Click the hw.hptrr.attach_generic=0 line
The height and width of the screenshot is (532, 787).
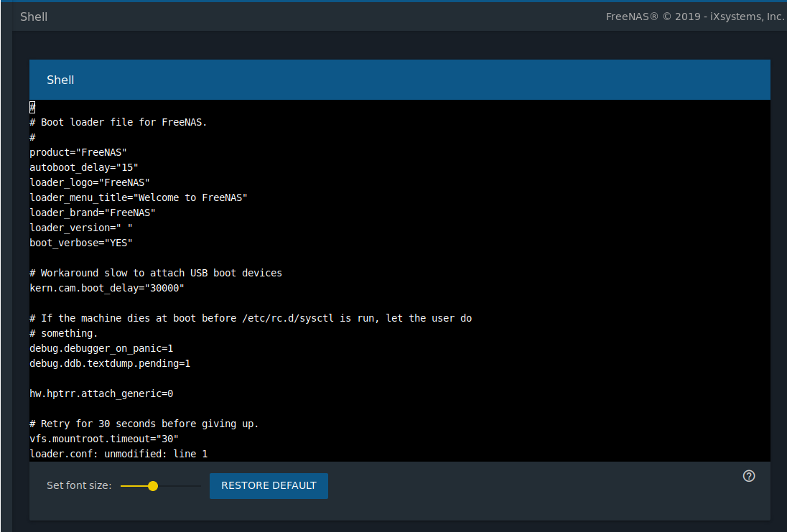(x=101, y=393)
